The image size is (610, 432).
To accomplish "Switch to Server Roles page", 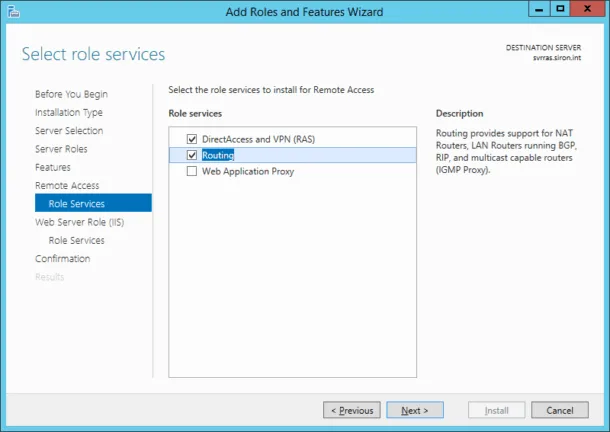I will click(x=61, y=149).
